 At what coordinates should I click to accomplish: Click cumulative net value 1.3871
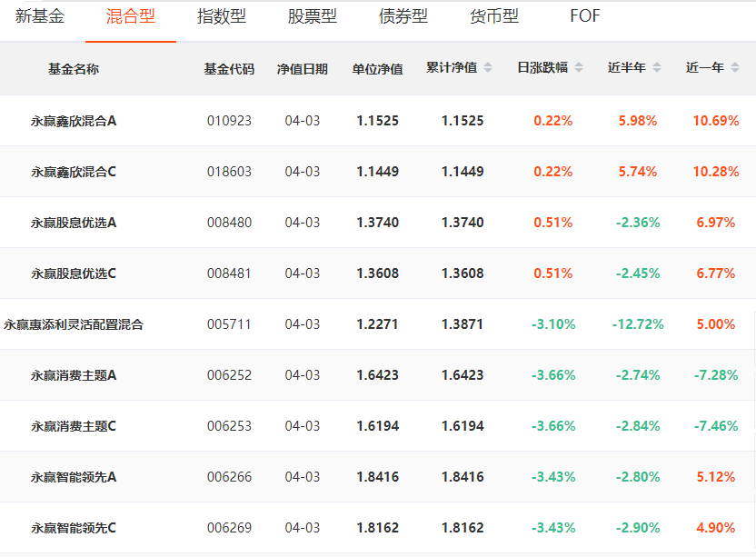463,324
